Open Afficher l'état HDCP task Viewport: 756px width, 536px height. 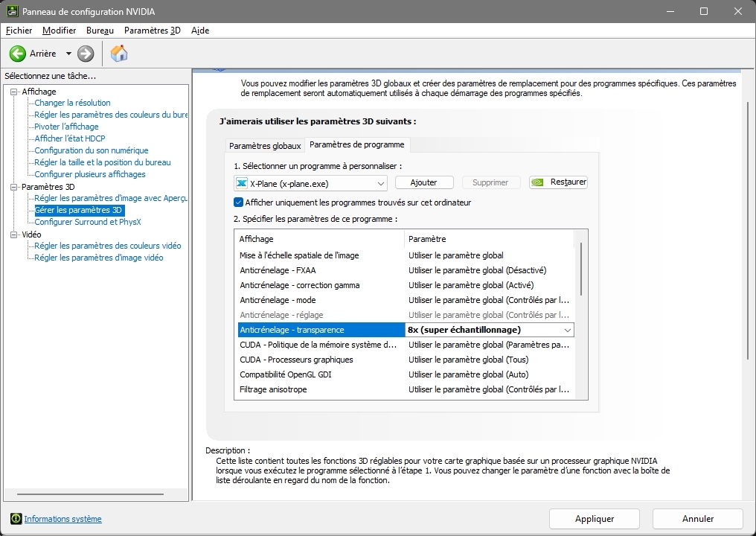coord(70,138)
